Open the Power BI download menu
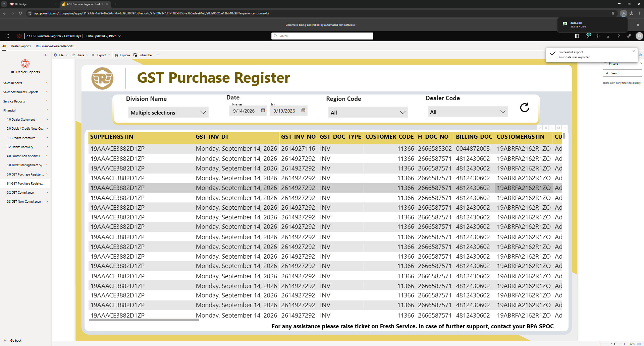The width and height of the screenshot is (644, 346). click(608, 36)
